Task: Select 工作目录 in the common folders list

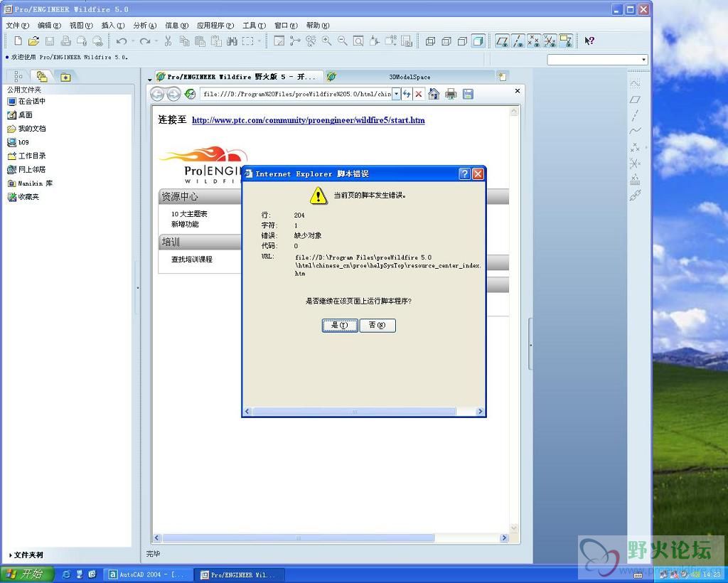Action: [x=26, y=156]
